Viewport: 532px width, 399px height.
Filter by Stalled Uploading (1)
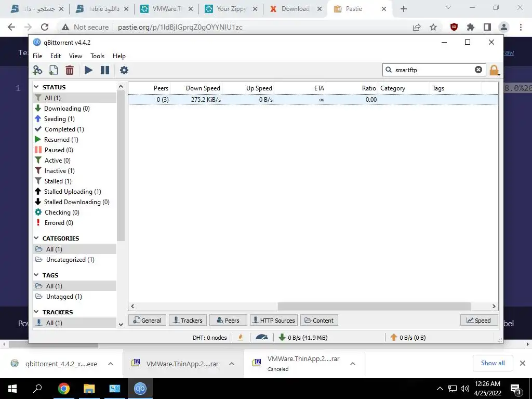[x=68, y=192]
